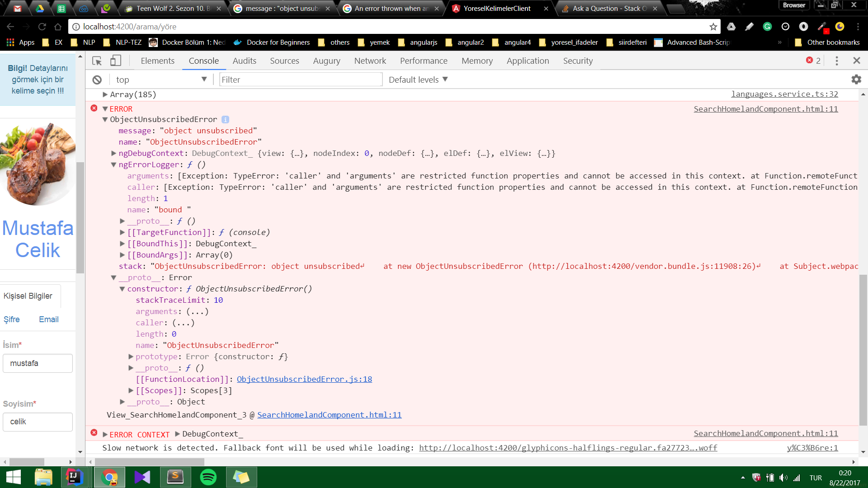Open DevTools three-dot customize menu
The height and width of the screenshot is (488, 868).
(836, 61)
